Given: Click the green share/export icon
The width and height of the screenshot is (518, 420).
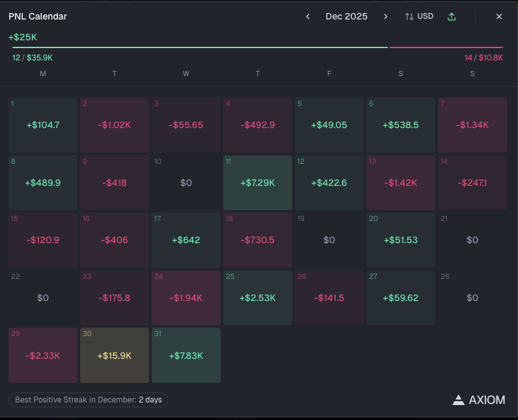Looking at the screenshot, I should tap(452, 16).
